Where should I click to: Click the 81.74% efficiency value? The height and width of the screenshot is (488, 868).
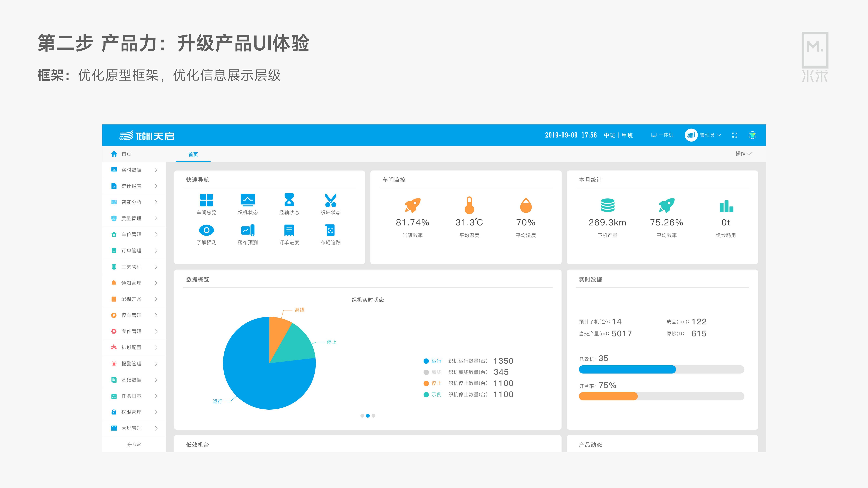(x=412, y=223)
